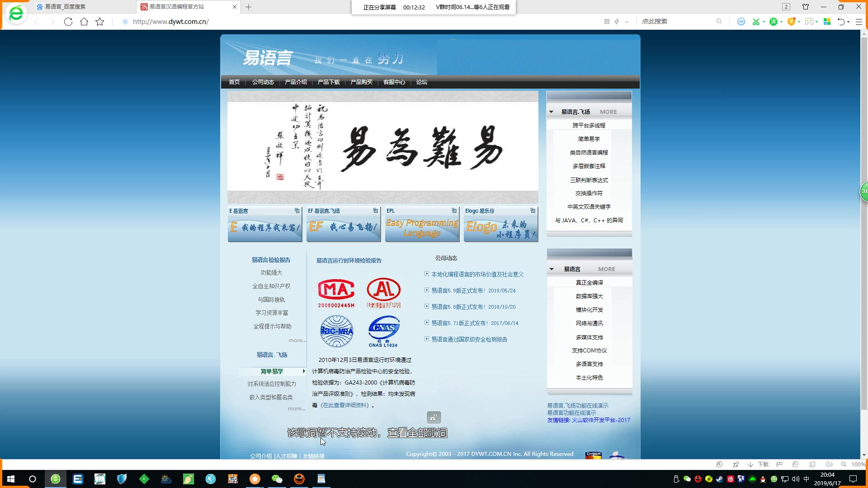Screen dimensions: 868x488
Task: Collapse the 易语言 sidebar panel triangle
Action: [552, 268]
